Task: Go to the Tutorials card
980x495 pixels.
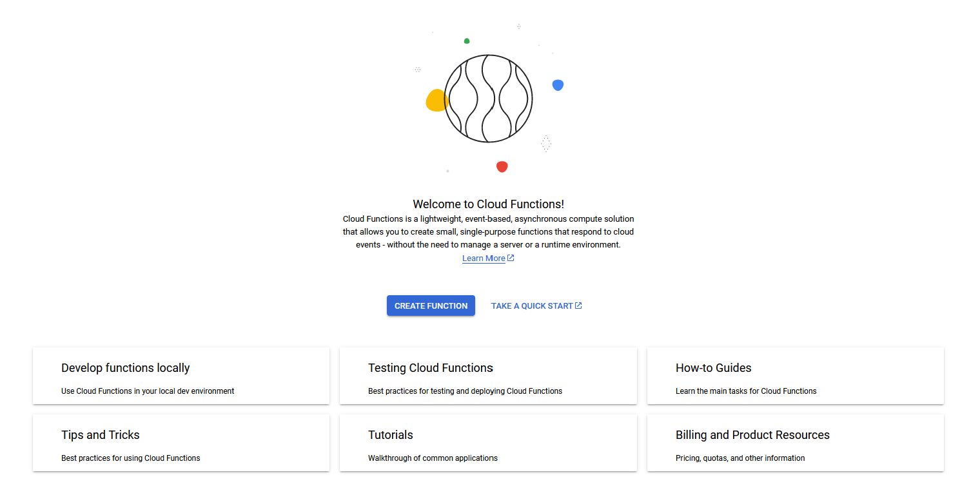Action: click(488, 443)
